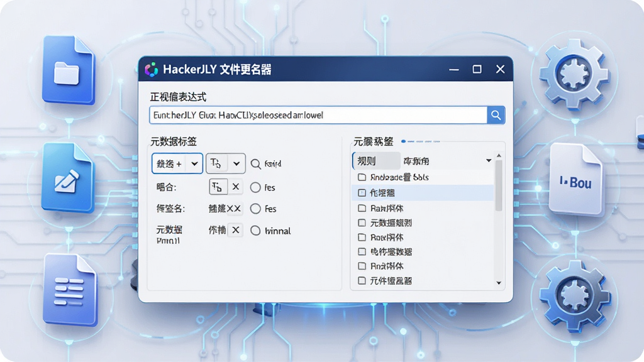The width and height of the screenshot is (644, 362).
Task: Click the double X button beside capital Fes radio
Action: pyautogui.click(x=234, y=209)
